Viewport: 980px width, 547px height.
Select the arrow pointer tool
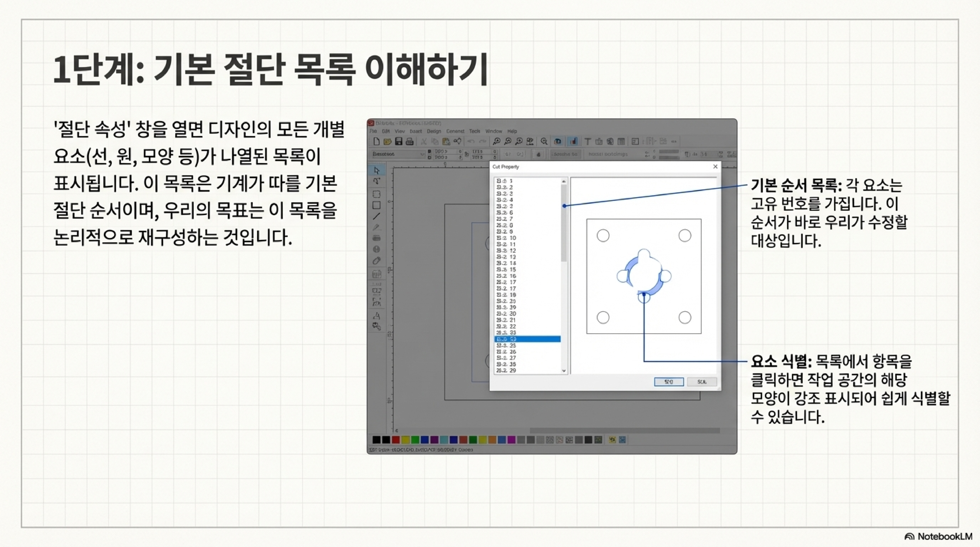tap(377, 170)
